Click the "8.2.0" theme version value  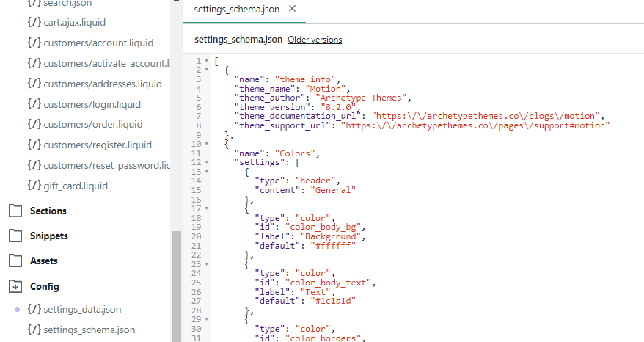[338, 107]
